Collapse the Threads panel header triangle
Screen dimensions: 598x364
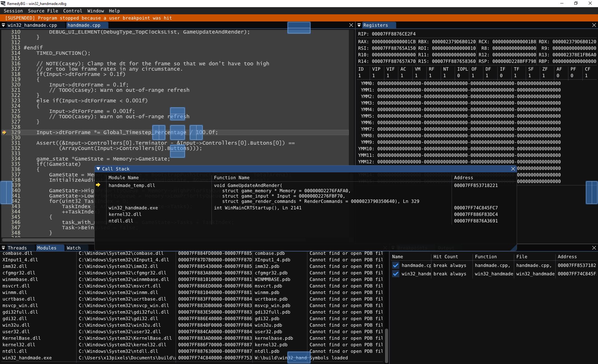[4, 248]
